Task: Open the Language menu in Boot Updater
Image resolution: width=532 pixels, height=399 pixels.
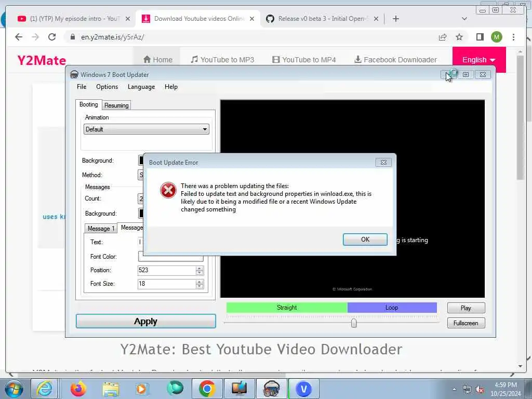Action: (x=141, y=87)
